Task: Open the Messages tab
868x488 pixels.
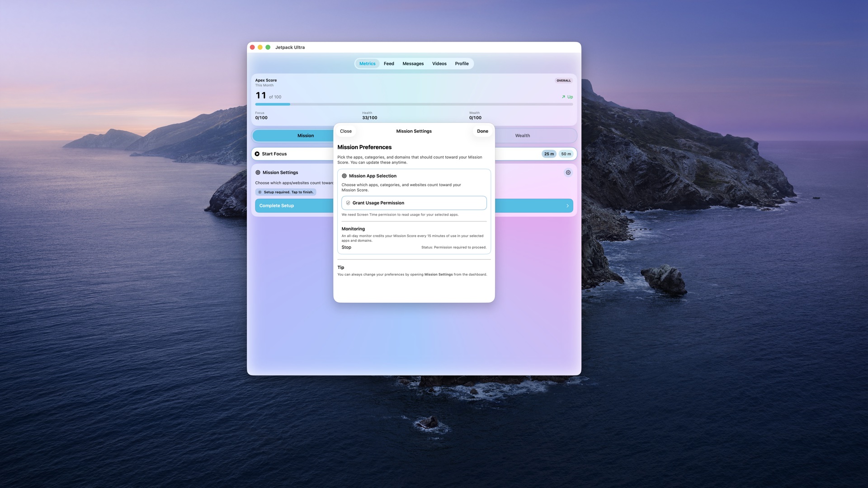Action: click(x=413, y=64)
